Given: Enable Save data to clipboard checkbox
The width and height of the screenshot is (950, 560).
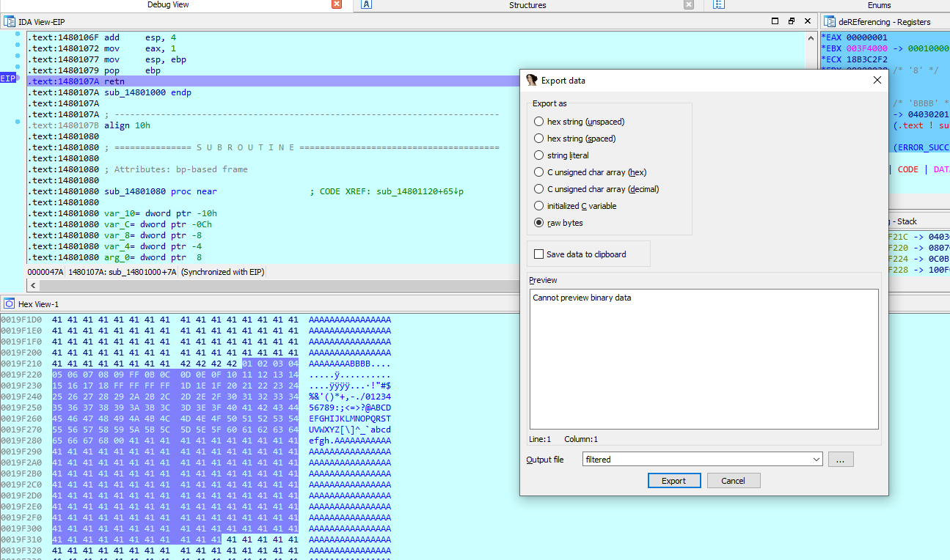Looking at the screenshot, I should pos(539,254).
